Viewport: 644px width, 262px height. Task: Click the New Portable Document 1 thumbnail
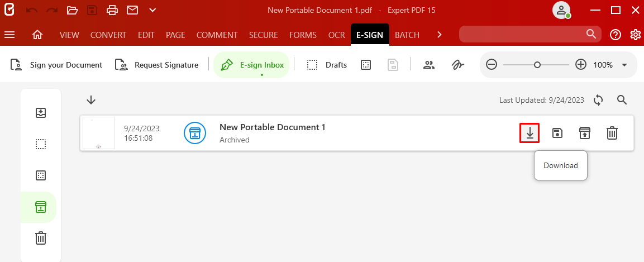click(99, 133)
